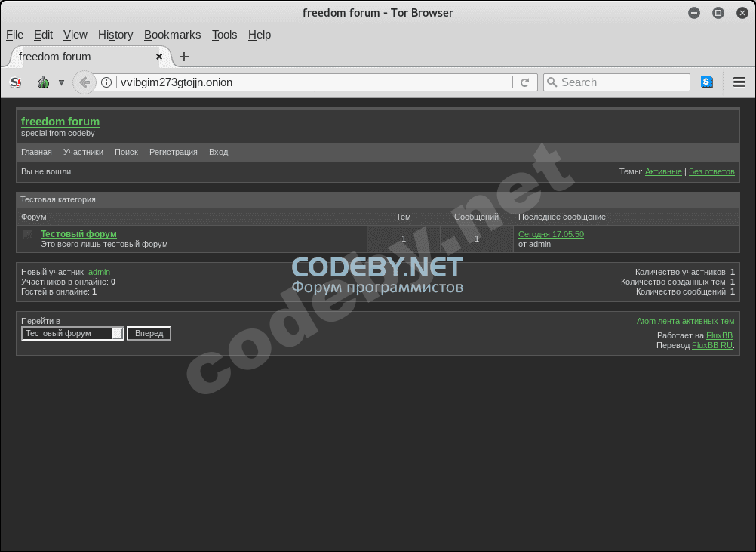Open the FluxBB link after Работает на

click(x=719, y=335)
